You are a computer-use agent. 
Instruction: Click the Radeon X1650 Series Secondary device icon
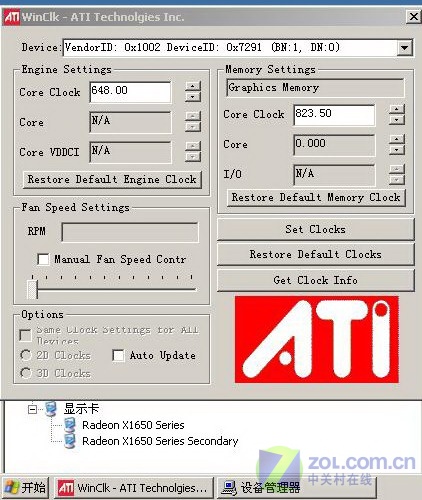(70, 441)
